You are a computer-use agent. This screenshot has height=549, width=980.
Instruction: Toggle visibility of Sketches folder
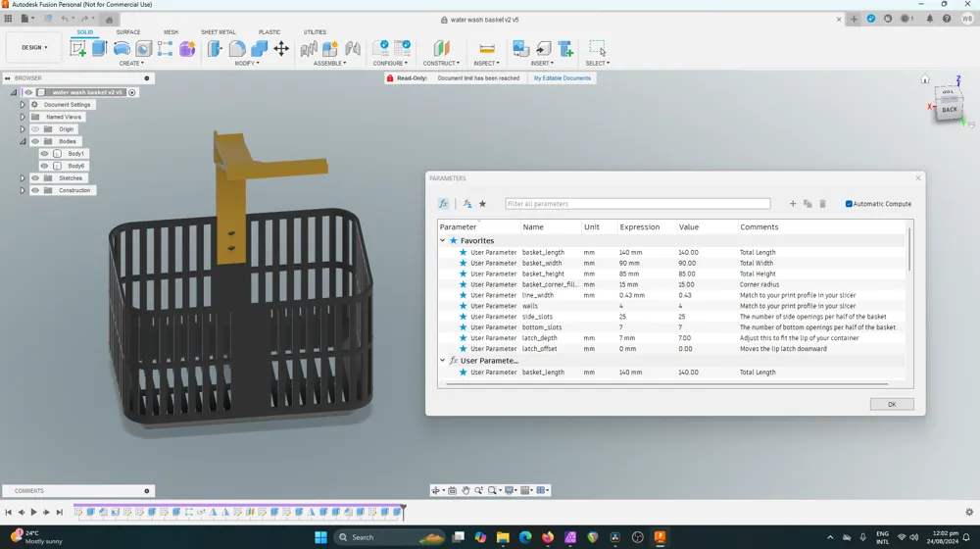pos(35,178)
